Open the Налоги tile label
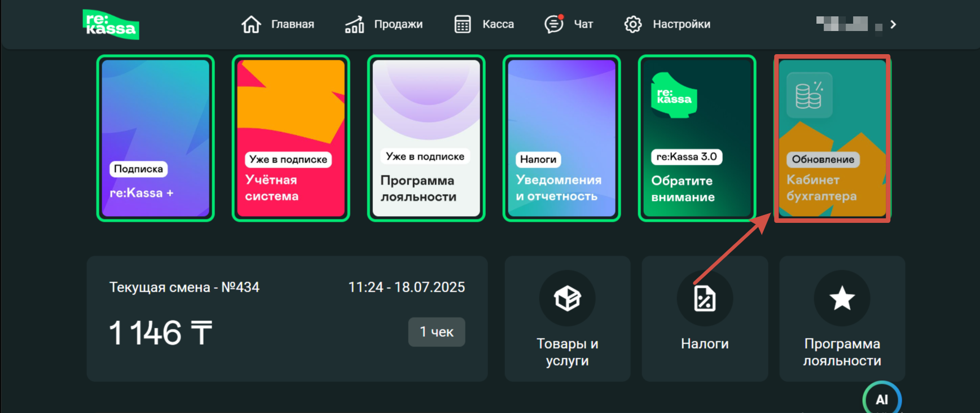Screen dimensions: 980x413 tap(705, 344)
